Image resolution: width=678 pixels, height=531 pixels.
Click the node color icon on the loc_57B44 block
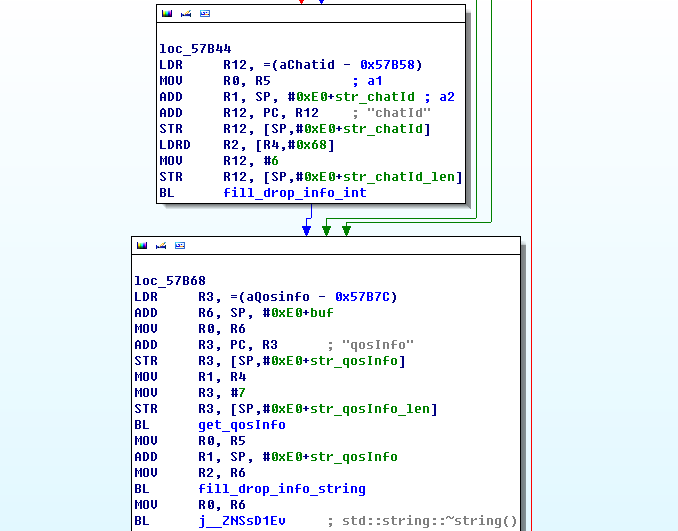click(x=166, y=14)
